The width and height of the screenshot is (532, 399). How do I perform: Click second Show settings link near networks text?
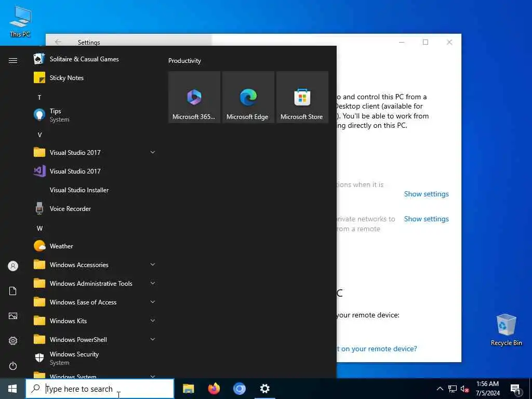coord(426,219)
